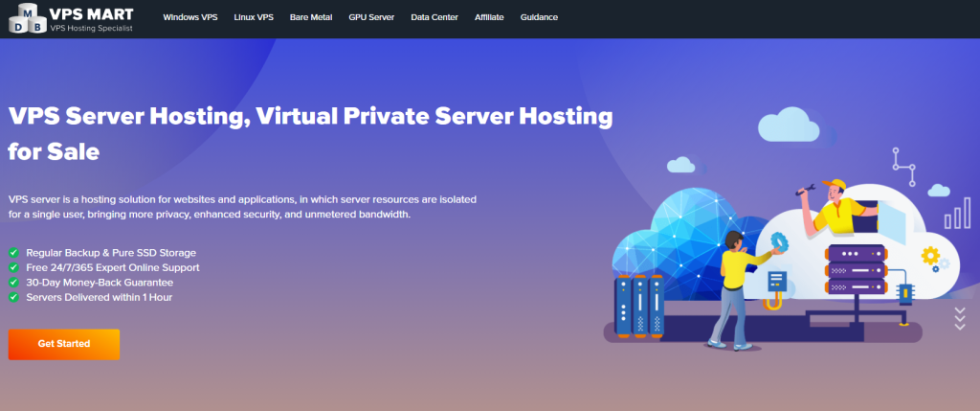Click green check beside Servers Delivered
The image size is (980, 411).
[13, 297]
